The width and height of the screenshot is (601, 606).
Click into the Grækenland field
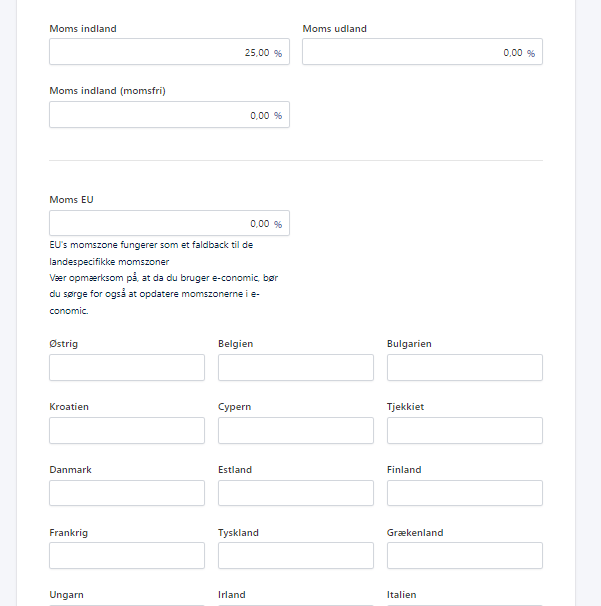point(465,556)
